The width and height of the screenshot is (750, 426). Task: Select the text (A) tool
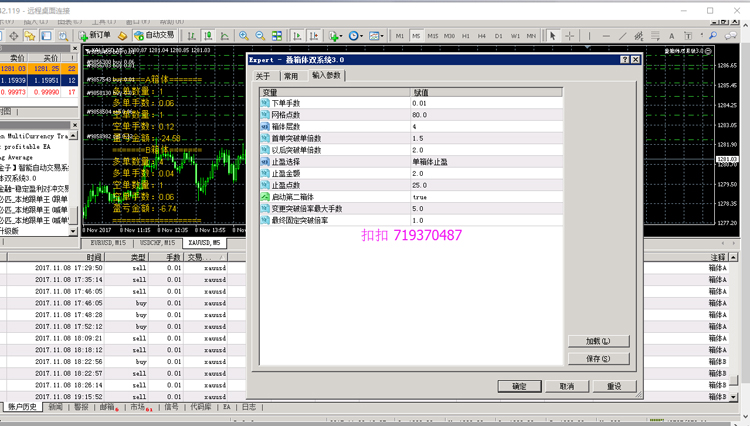click(672, 36)
